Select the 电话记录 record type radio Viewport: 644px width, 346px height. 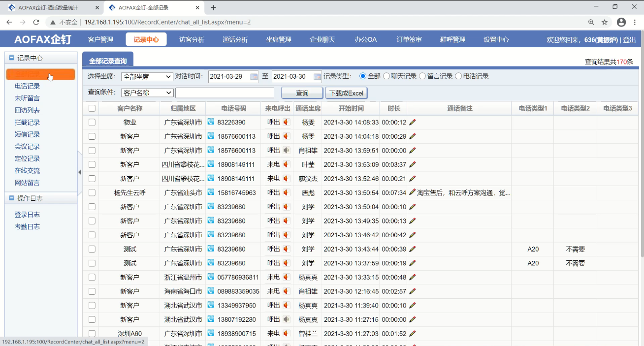pyautogui.click(x=458, y=76)
